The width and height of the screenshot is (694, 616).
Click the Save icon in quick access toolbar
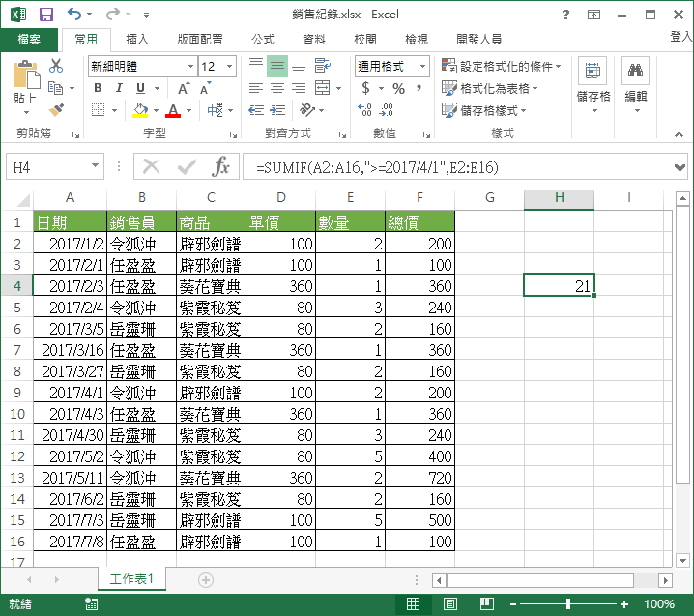(45, 15)
